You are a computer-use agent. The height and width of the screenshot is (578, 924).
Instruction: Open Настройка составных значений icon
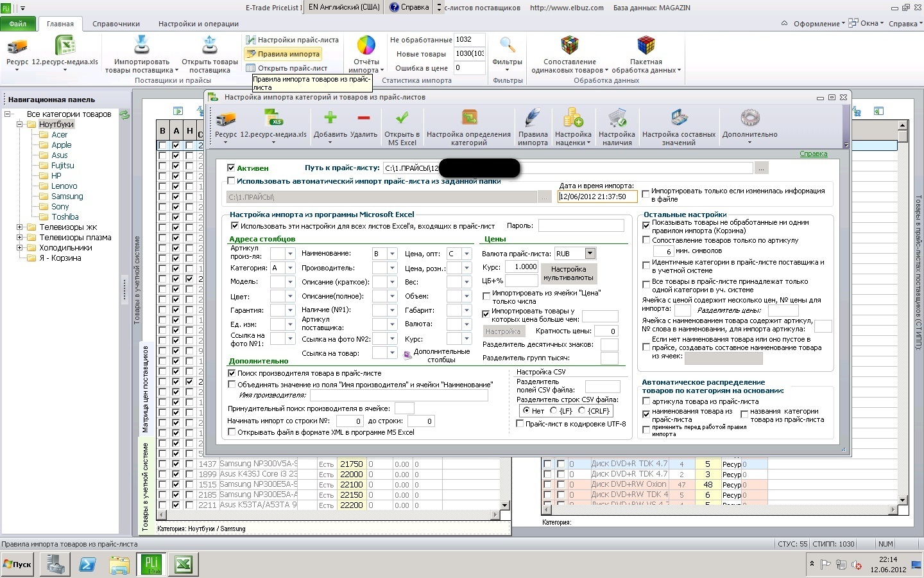679,118
